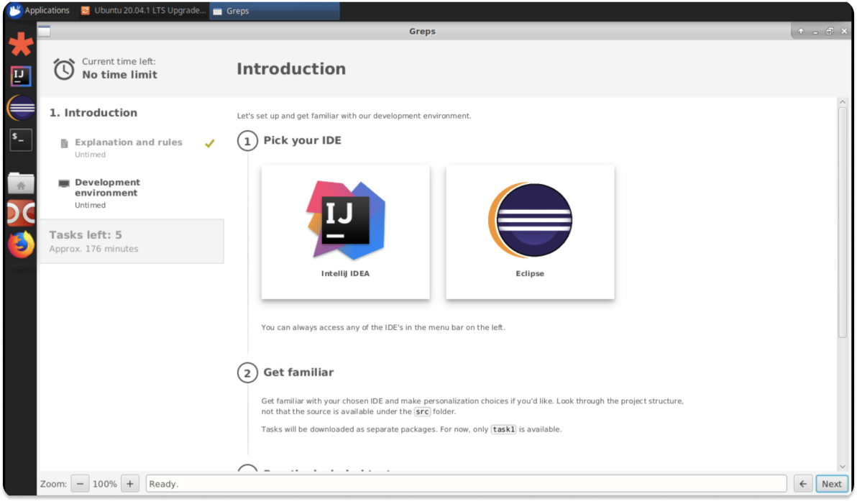The width and height of the screenshot is (857, 504).
Task: Choose the Eclipse IDE card
Action: [530, 232]
